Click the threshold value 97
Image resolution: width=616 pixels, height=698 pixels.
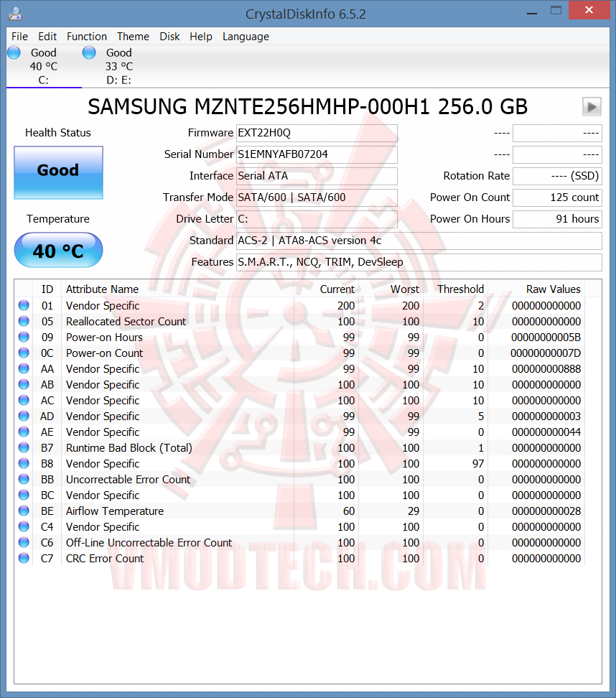click(478, 464)
